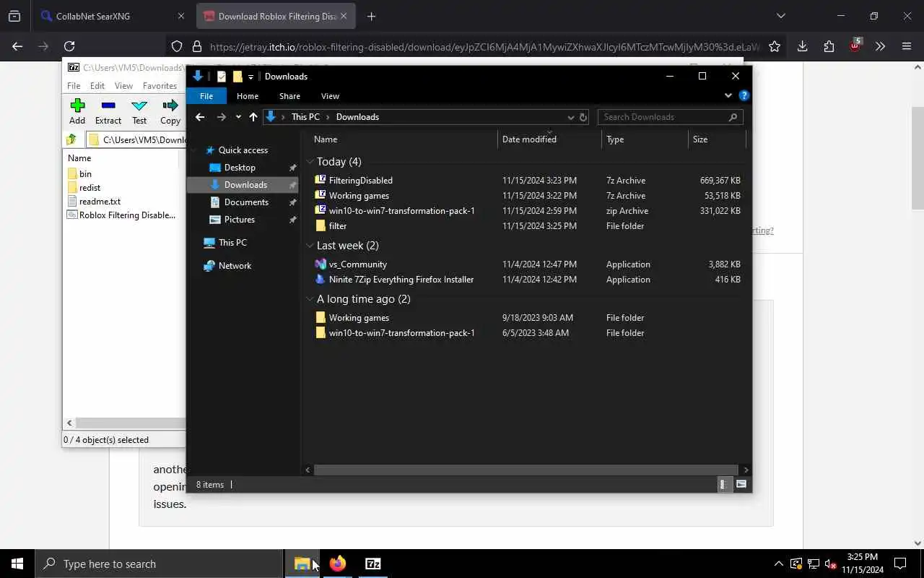Open the 7-Zip File menu
Image resolution: width=924 pixels, height=578 pixels.
tap(74, 85)
